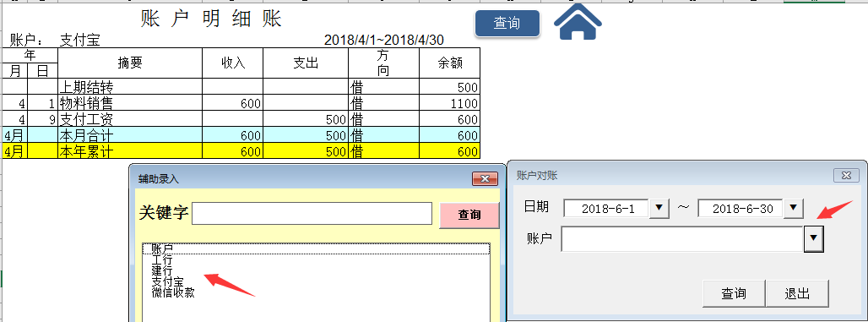
Task: Open the start date 2018-6-1 dropdown arrow
Action: [x=659, y=209]
